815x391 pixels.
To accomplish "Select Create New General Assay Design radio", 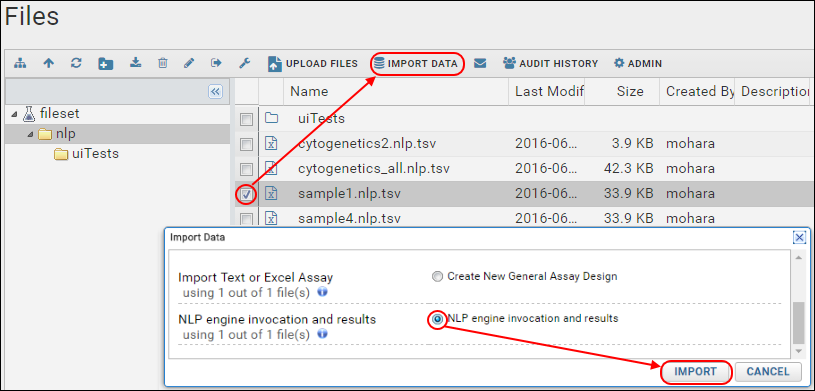I will 438,277.
